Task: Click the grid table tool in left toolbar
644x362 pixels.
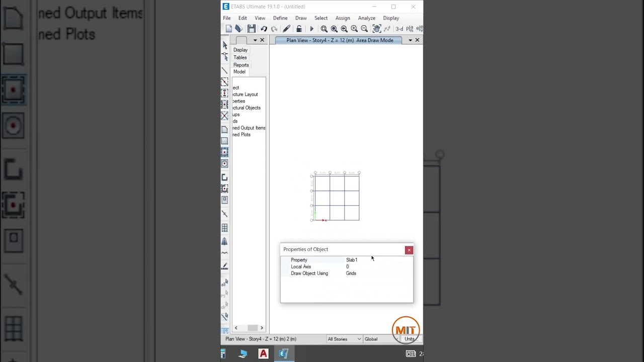Action: point(224,228)
